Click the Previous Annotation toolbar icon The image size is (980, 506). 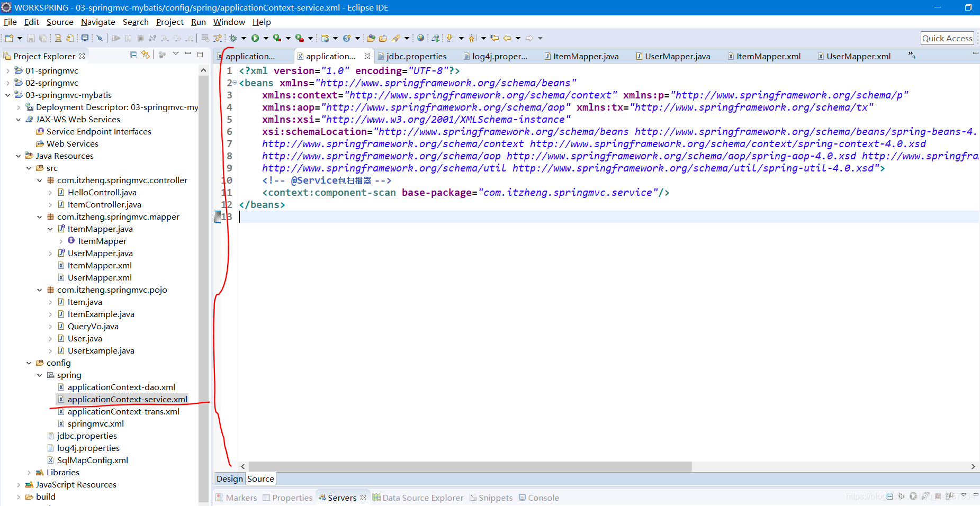[472, 38]
